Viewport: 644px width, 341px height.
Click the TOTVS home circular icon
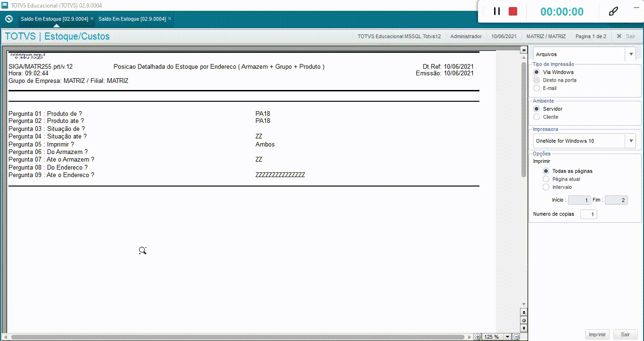click(x=8, y=19)
